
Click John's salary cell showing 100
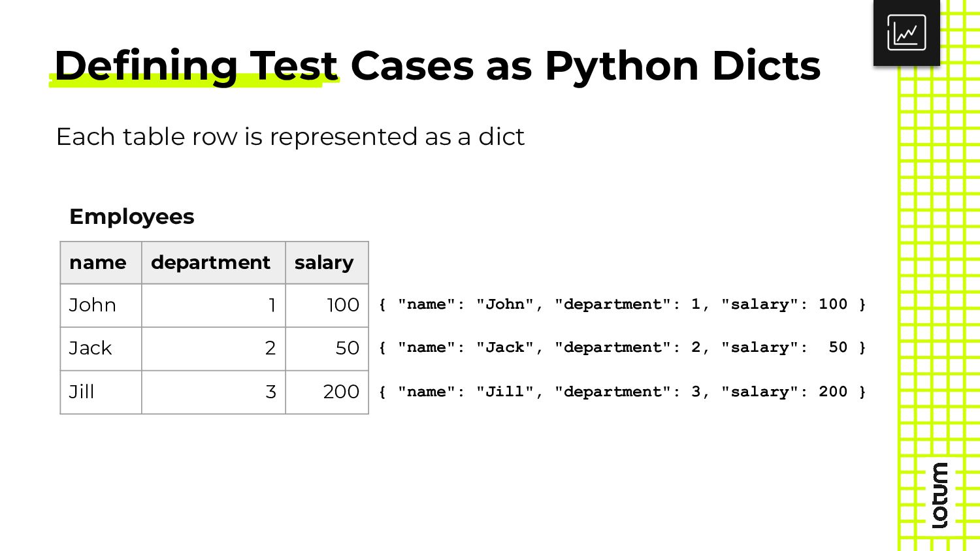[x=327, y=306]
